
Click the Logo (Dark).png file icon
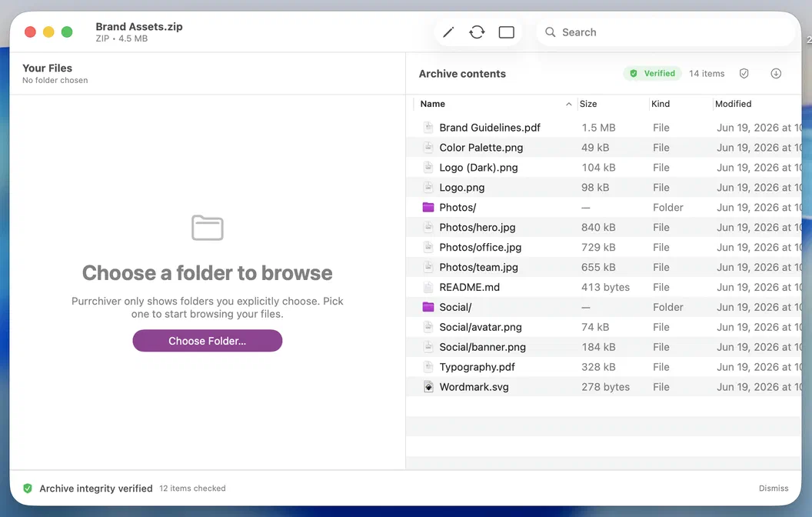click(x=428, y=167)
